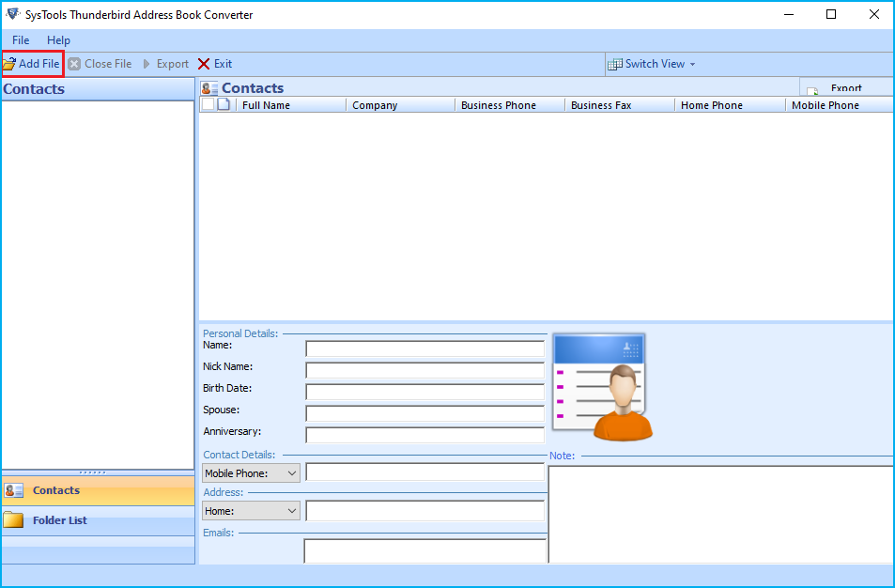Click the Contacts header card icon
The height and width of the screenshot is (588, 895).
209,88
